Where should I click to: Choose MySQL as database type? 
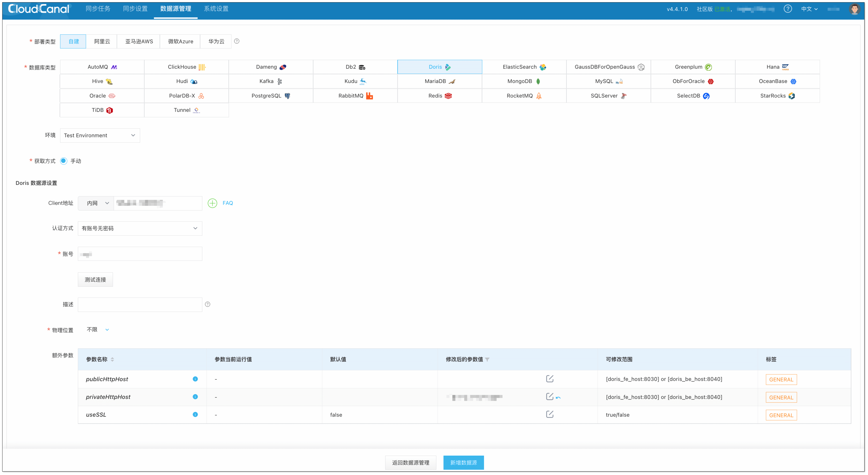coord(608,81)
